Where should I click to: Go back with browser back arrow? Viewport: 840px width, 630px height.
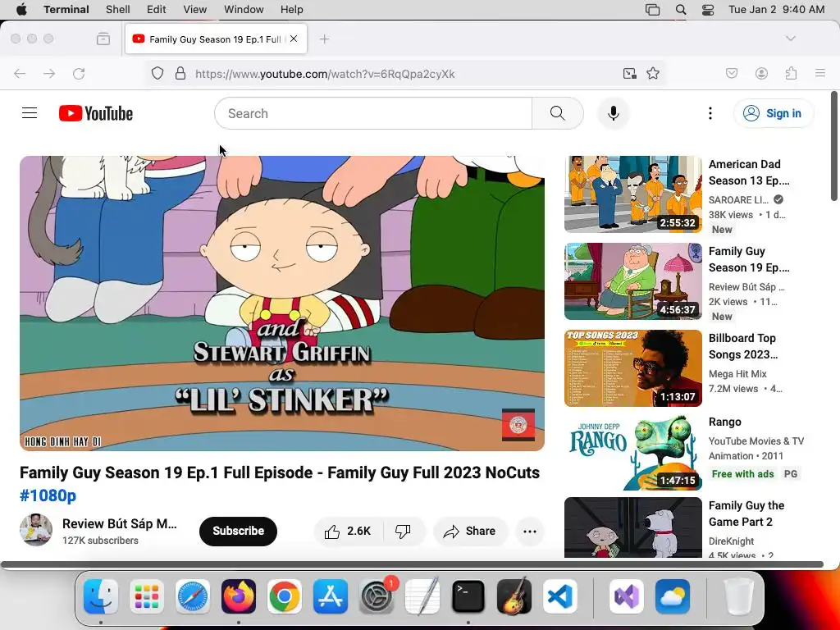tap(20, 73)
